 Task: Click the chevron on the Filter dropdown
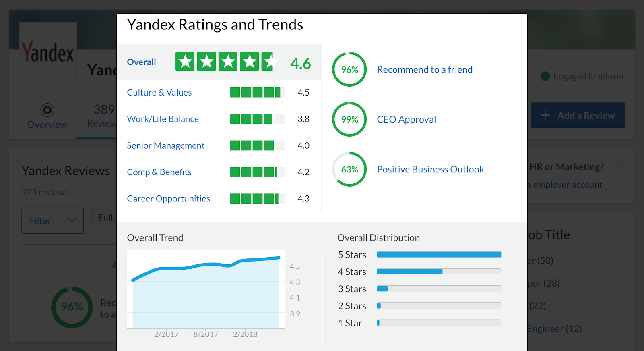(x=72, y=221)
